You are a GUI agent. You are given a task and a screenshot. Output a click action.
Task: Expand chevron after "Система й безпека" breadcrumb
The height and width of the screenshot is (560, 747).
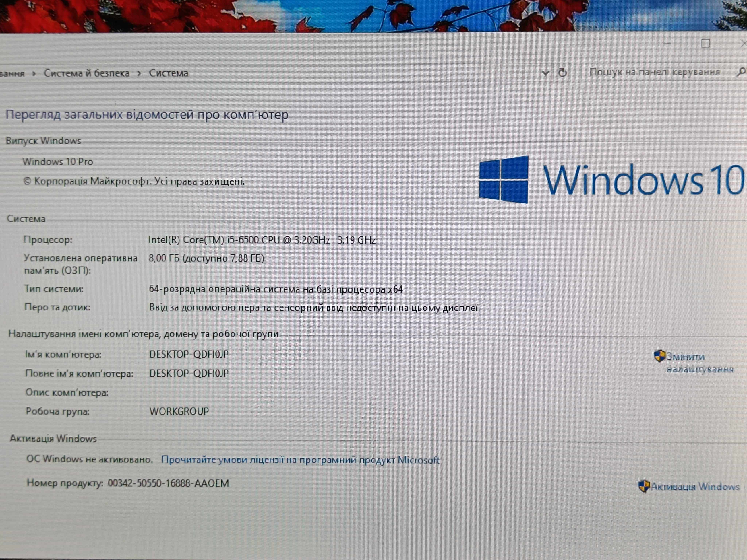[x=139, y=74]
